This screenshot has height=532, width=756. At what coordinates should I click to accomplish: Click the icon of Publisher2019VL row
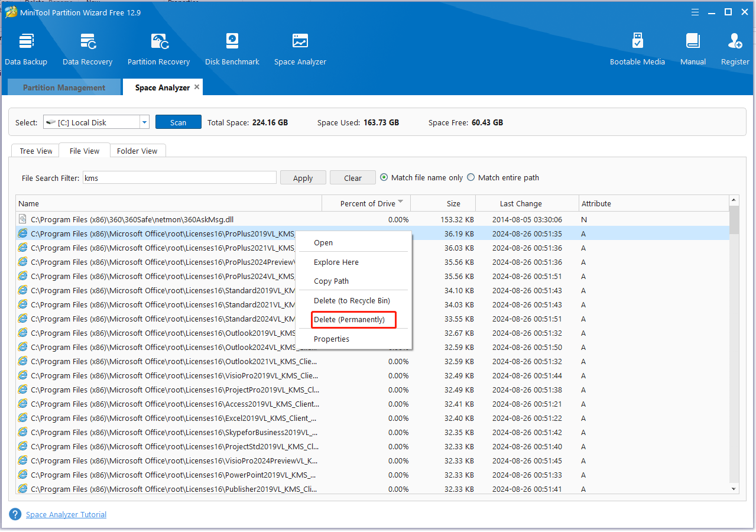23,489
